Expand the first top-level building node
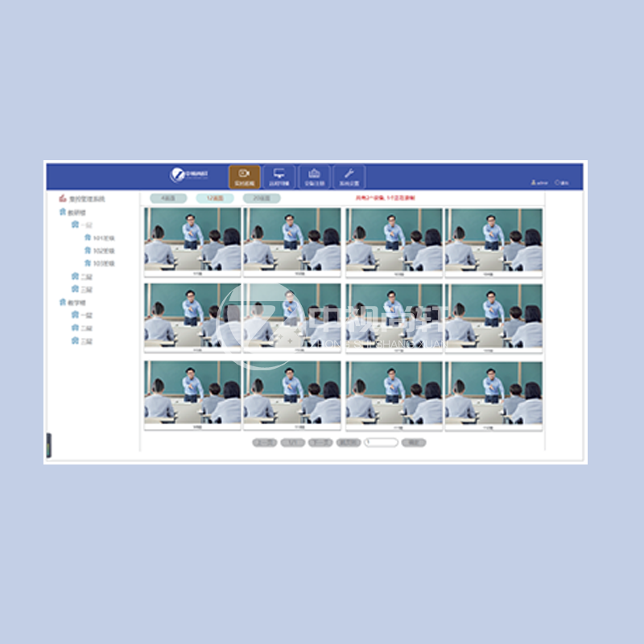This screenshot has width=644, height=644. (x=62, y=213)
